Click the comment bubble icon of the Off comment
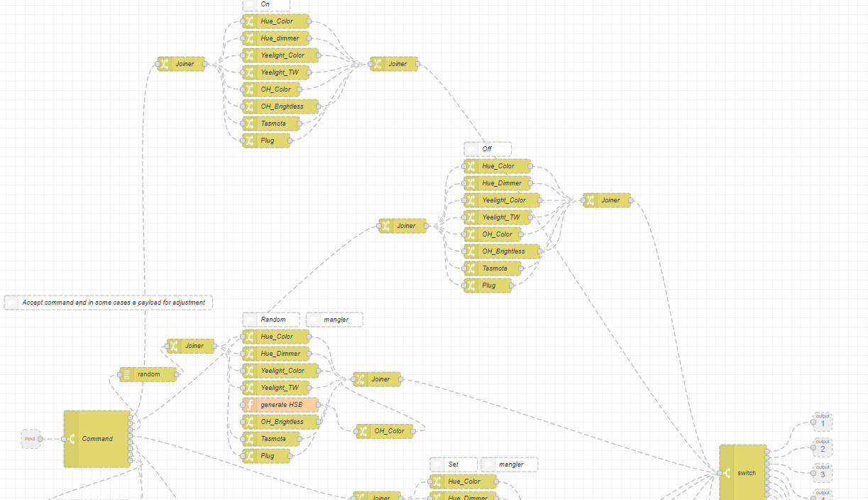 [471, 149]
